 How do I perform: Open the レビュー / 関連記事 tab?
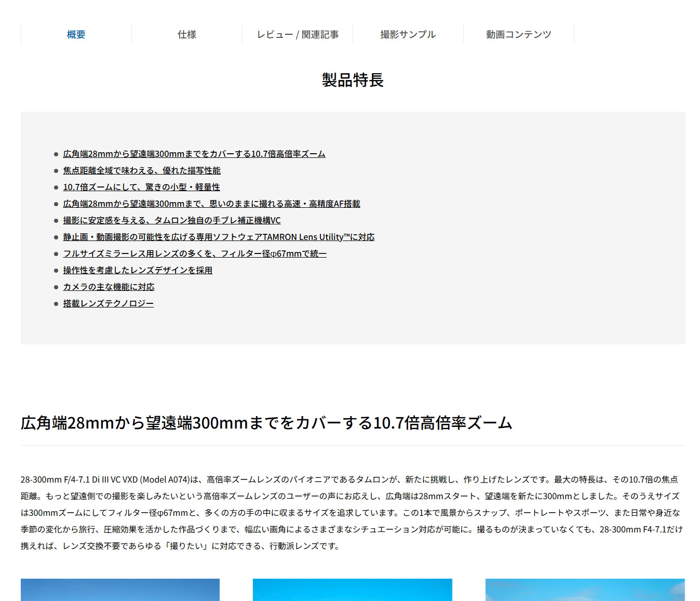point(298,34)
